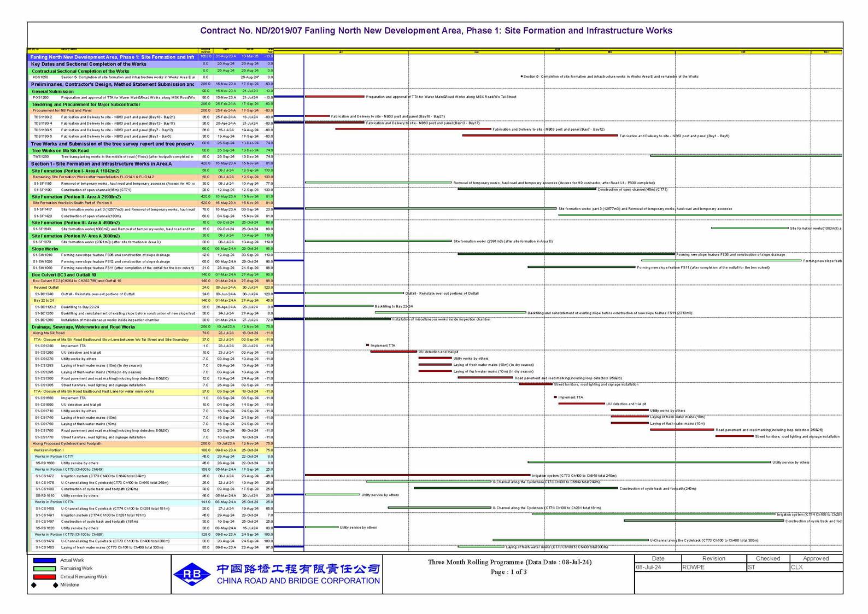868x614 pixels.
Task: Click the contract title heading at top
Action: click(436, 31)
